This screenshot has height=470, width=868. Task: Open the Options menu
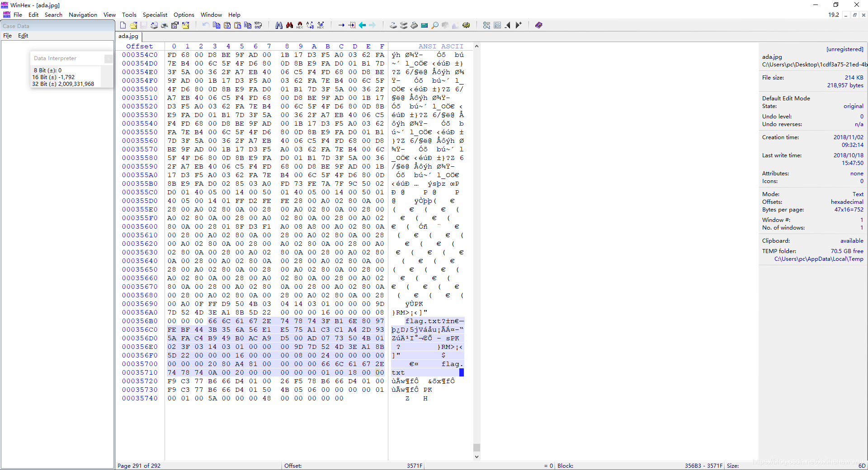[184, 14]
